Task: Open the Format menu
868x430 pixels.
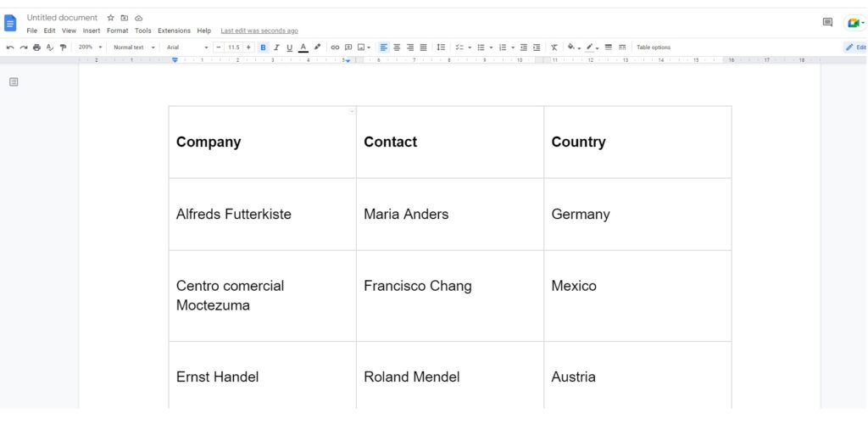Action: [117, 31]
